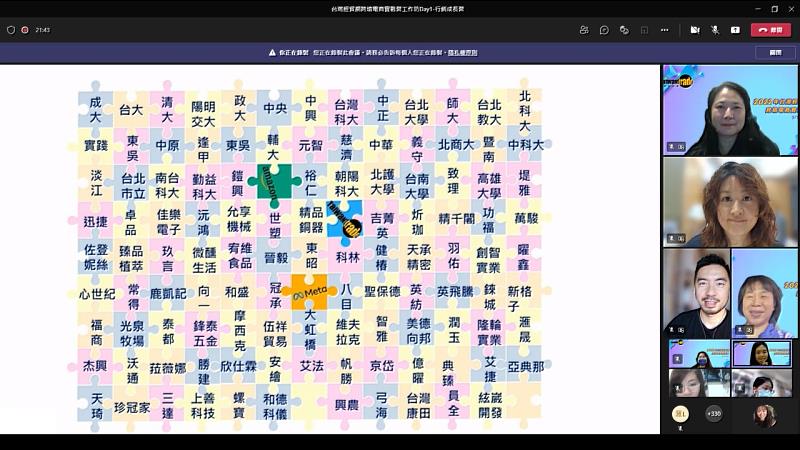The image size is (800, 450).
Task: Click the 英飛騰 puzzle piece
Action: click(x=455, y=291)
